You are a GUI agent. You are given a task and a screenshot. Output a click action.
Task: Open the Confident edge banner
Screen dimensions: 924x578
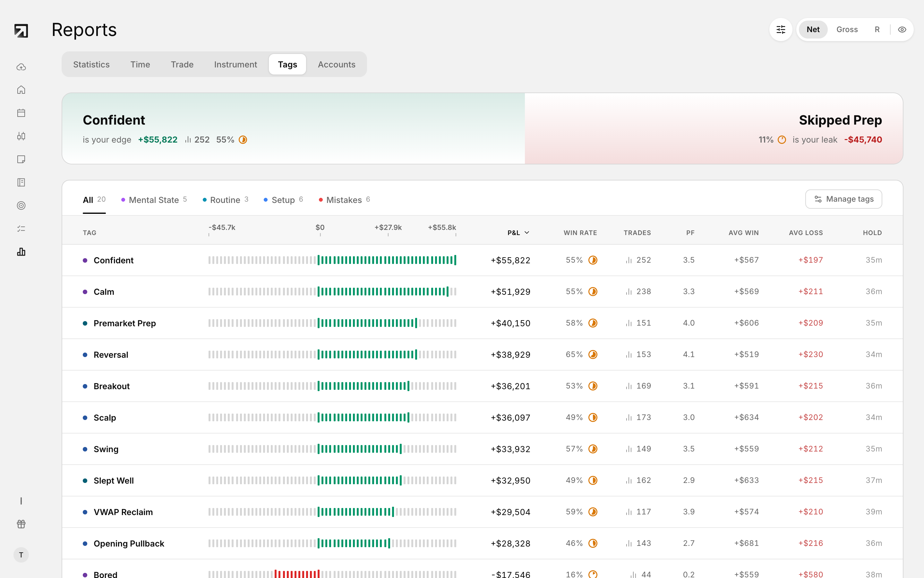pos(293,128)
